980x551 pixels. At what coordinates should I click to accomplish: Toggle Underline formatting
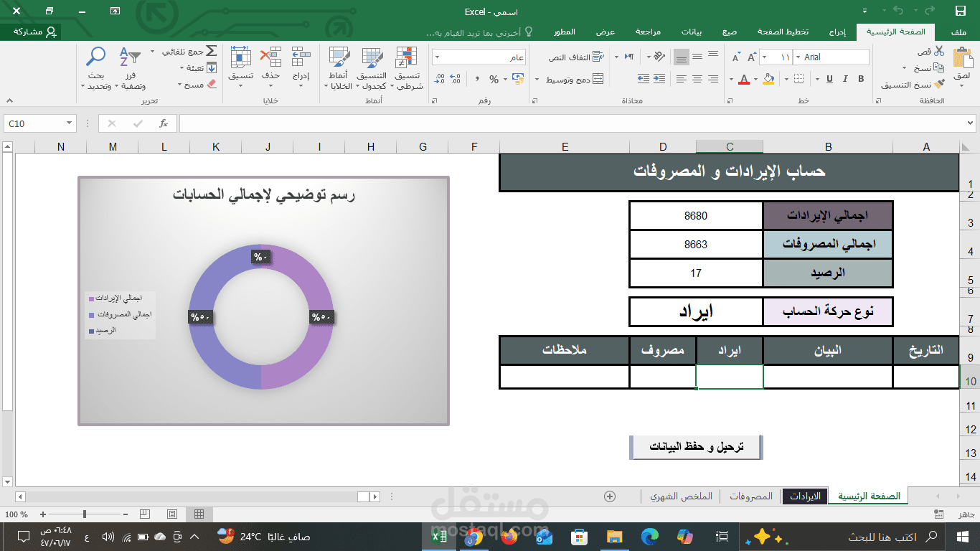[x=829, y=79]
